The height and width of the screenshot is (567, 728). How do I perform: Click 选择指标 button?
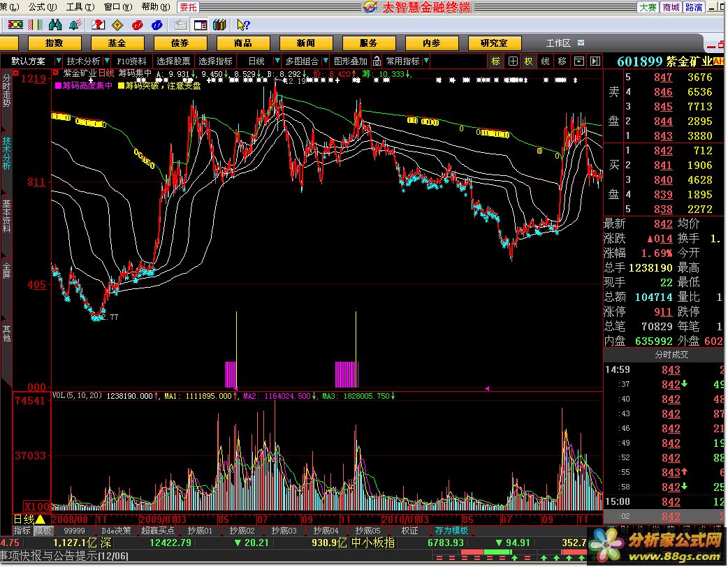pyautogui.click(x=215, y=61)
